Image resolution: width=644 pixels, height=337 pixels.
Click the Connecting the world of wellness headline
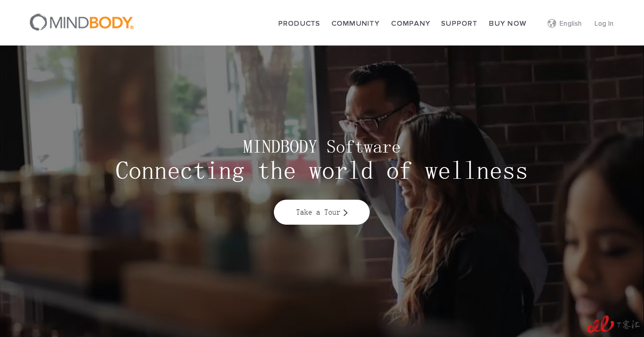321,171
